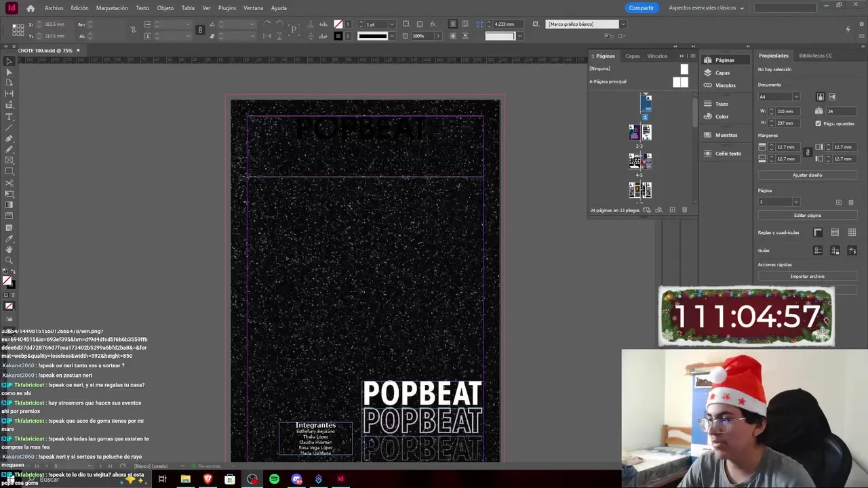
Task: Swap fill and stroke arrows
Action: coord(13,272)
